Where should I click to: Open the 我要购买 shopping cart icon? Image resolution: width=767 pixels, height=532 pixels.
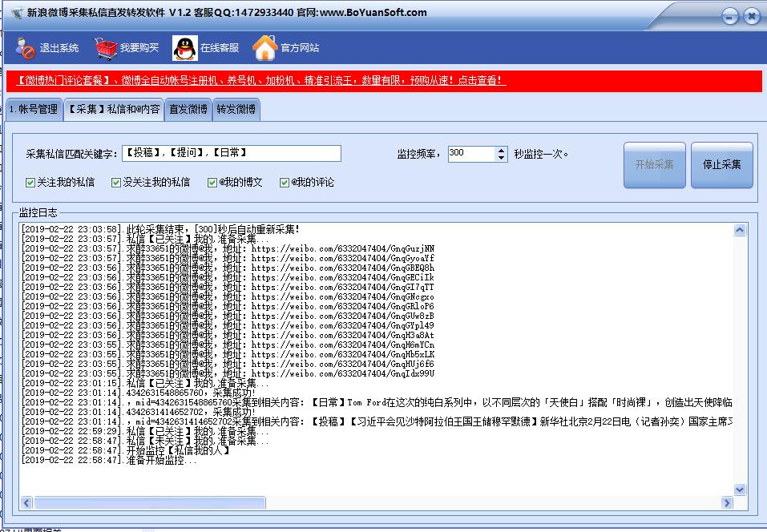pyautogui.click(x=106, y=48)
